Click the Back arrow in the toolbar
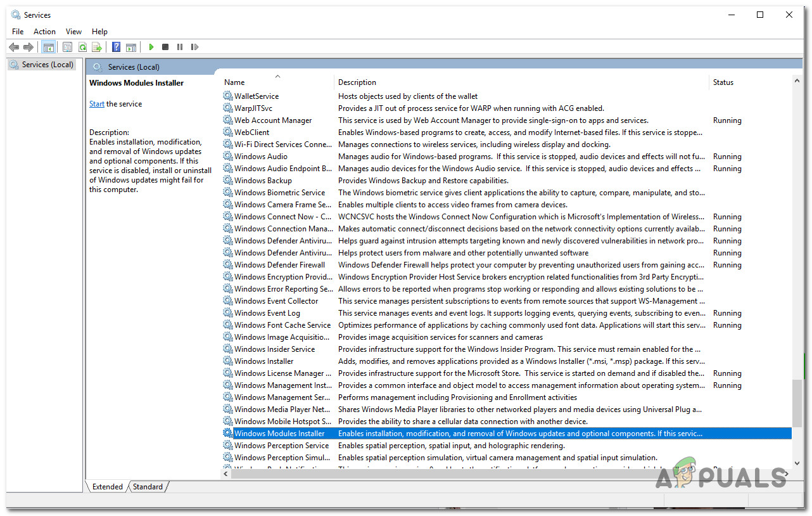 (x=14, y=47)
